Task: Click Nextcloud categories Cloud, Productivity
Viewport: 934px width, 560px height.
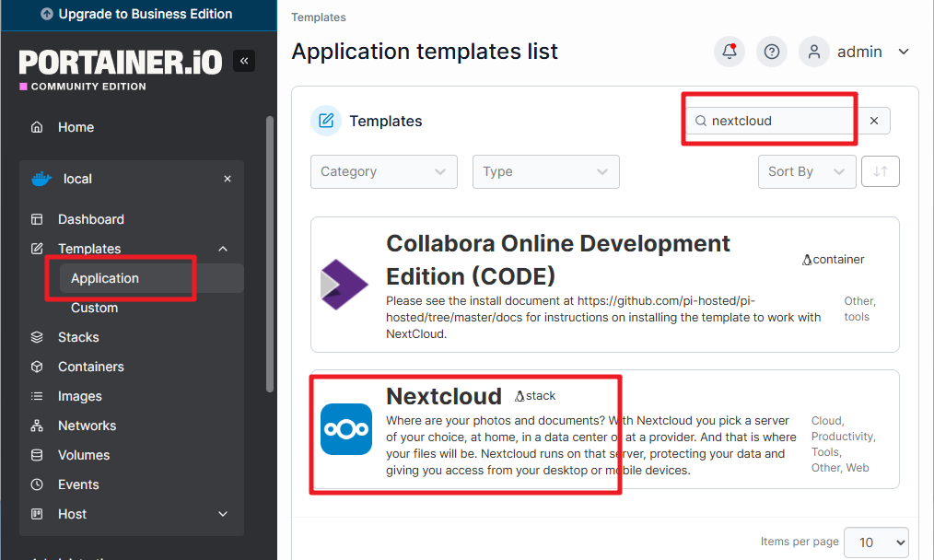Action: pyautogui.click(x=844, y=444)
